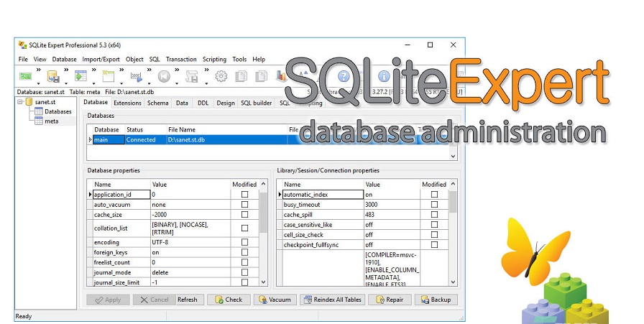Screen dimensions: 644x324
Task: Toggle Modified checkbox for busy_timeout
Action: [434, 204]
